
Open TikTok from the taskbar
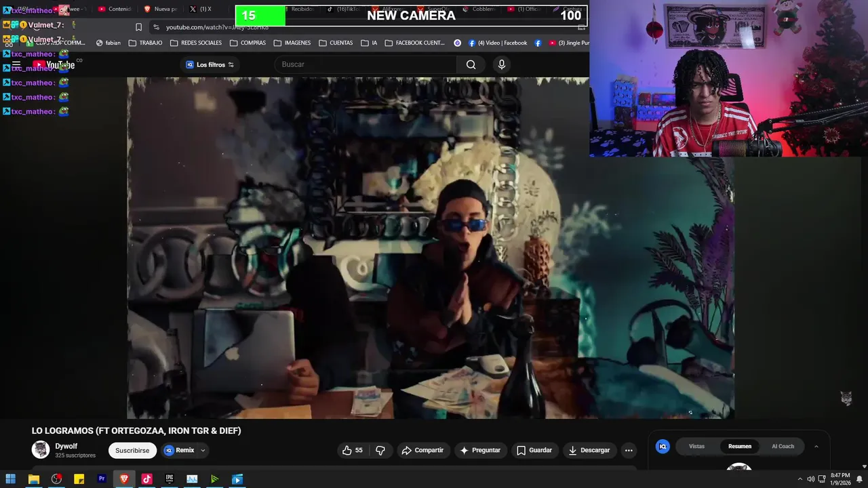coord(146,479)
